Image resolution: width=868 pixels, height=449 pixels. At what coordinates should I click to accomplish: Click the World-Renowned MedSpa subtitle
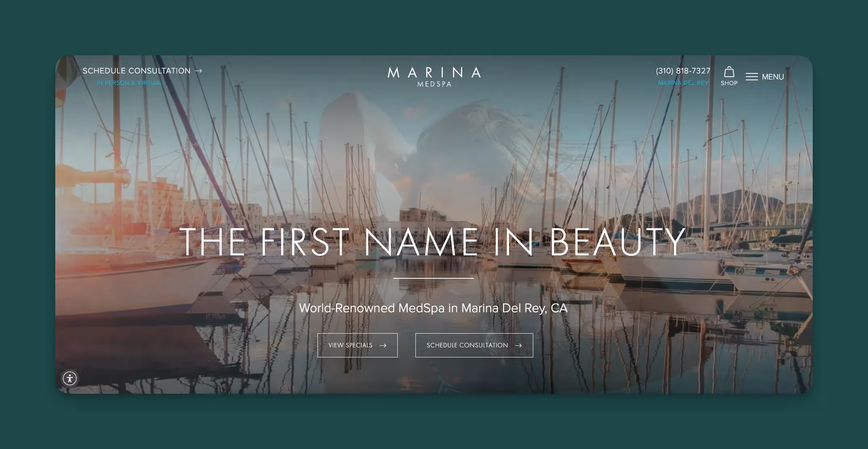click(x=433, y=308)
